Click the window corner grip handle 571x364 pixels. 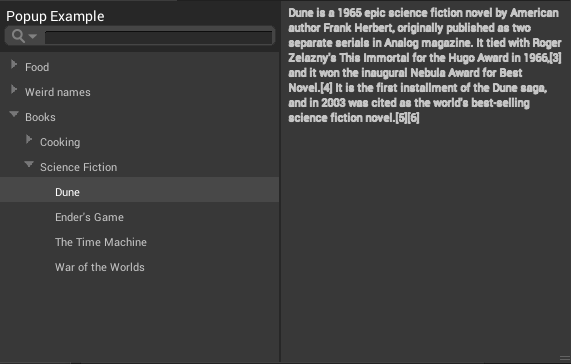tap(565, 359)
